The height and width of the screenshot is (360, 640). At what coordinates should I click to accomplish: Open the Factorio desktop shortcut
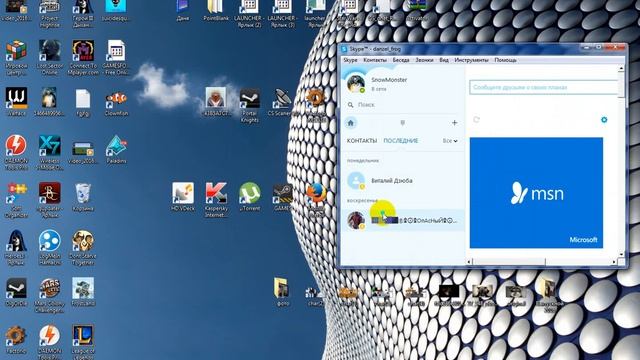(x=16, y=339)
